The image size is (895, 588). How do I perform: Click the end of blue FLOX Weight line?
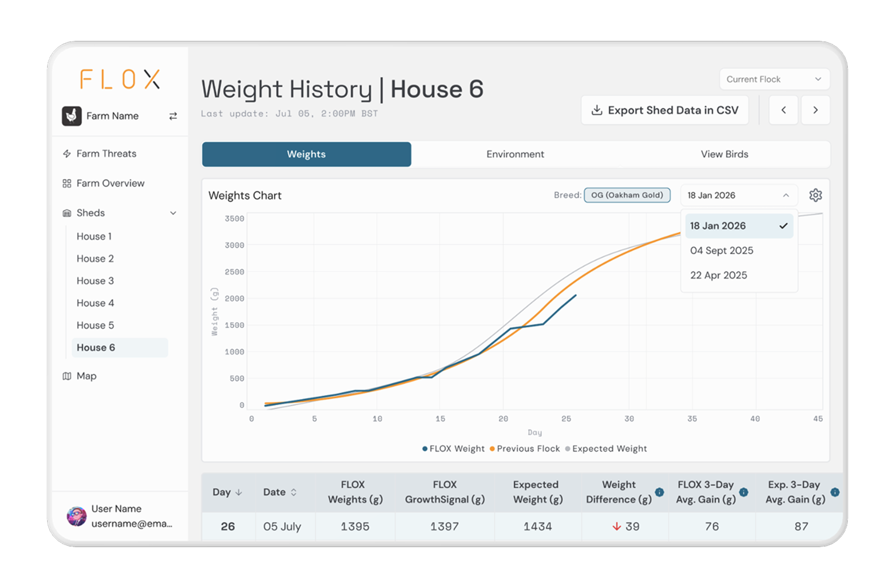(575, 296)
